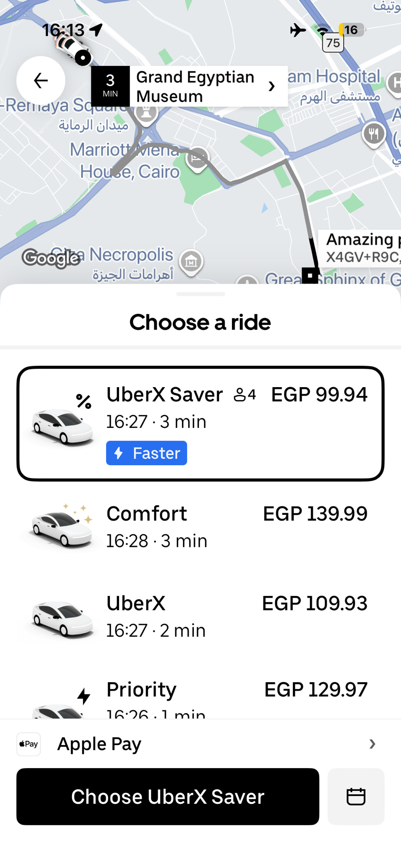This screenshot has height=868, width=401.
Task: Expand the ride sheet drag handle
Action: click(x=200, y=294)
